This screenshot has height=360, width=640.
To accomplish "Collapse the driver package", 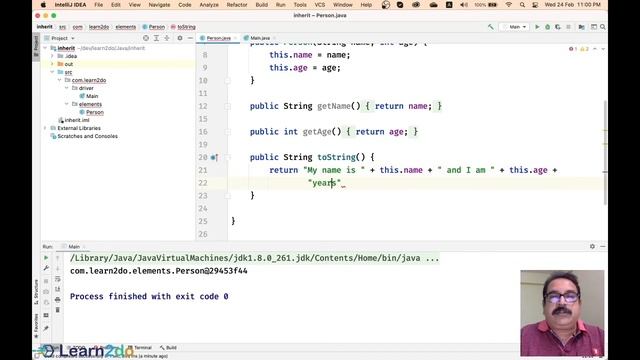I will (67, 88).
